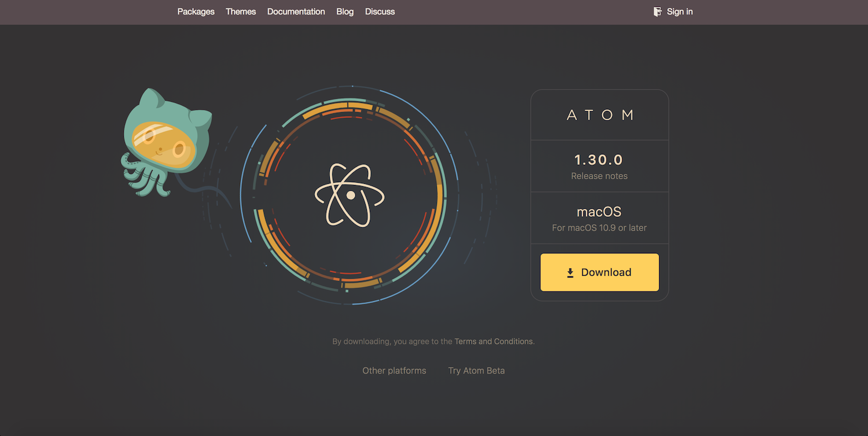Click the download arrow icon on the button
868x436 pixels.
click(x=570, y=273)
